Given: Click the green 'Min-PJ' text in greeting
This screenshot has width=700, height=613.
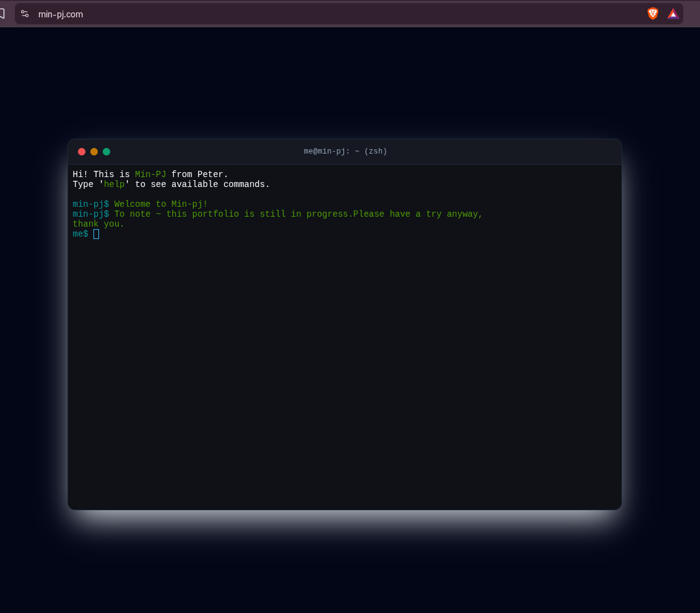Looking at the screenshot, I should [x=150, y=175].
